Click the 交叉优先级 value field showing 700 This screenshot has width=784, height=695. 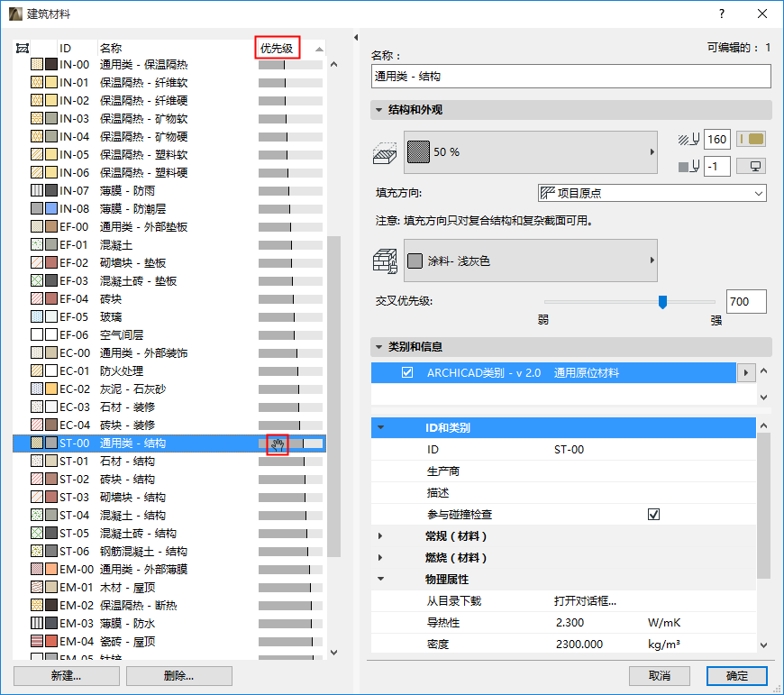click(746, 301)
